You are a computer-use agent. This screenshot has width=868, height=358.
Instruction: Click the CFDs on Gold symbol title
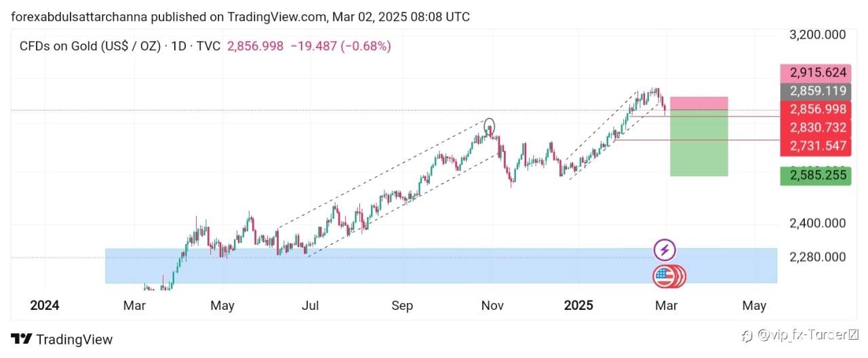[90, 46]
